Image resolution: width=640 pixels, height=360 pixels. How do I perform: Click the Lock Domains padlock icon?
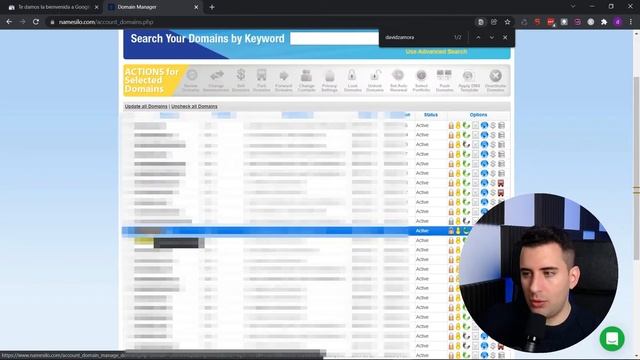point(352,80)
